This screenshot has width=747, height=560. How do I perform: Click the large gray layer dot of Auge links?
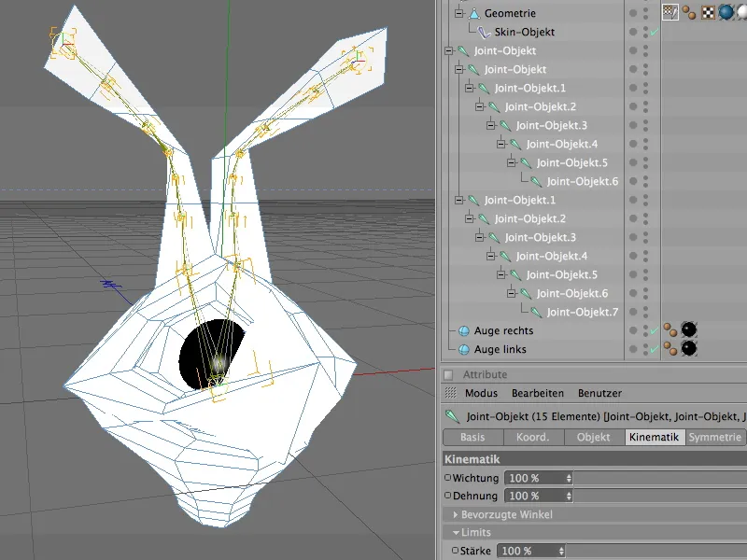(x=633, y=349)
